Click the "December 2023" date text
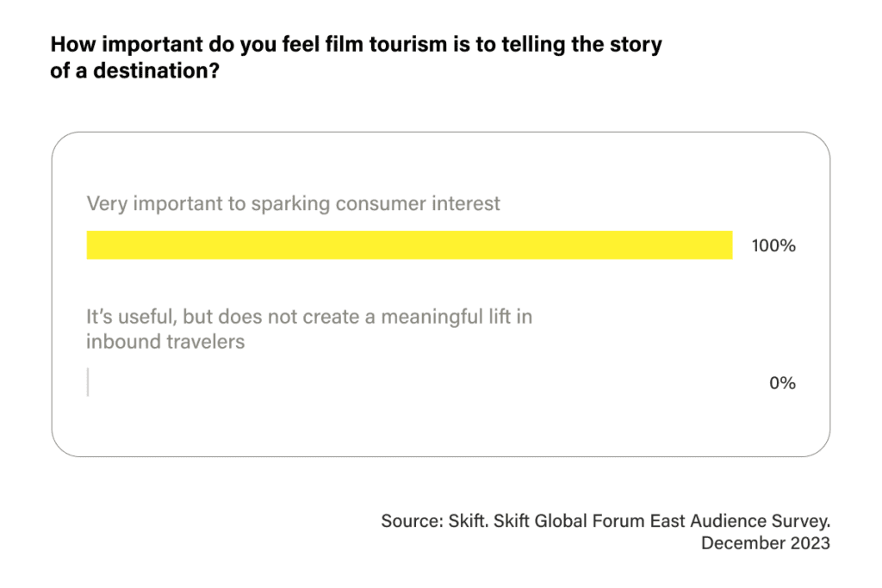The height and width of the screenshot is (588, 882). tap(766, 543)
